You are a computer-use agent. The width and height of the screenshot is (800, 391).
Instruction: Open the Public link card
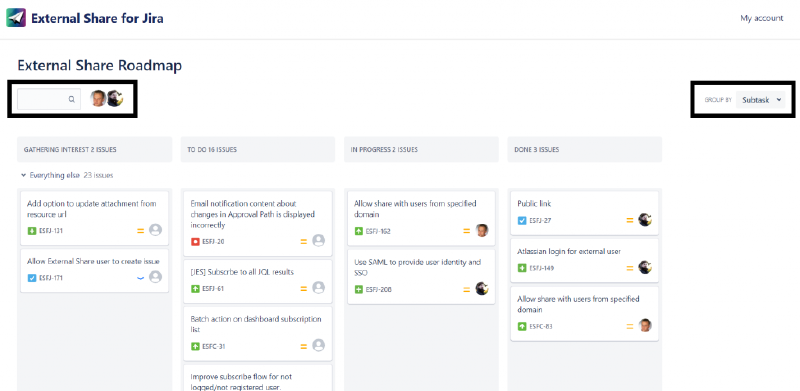coord(584,213)
